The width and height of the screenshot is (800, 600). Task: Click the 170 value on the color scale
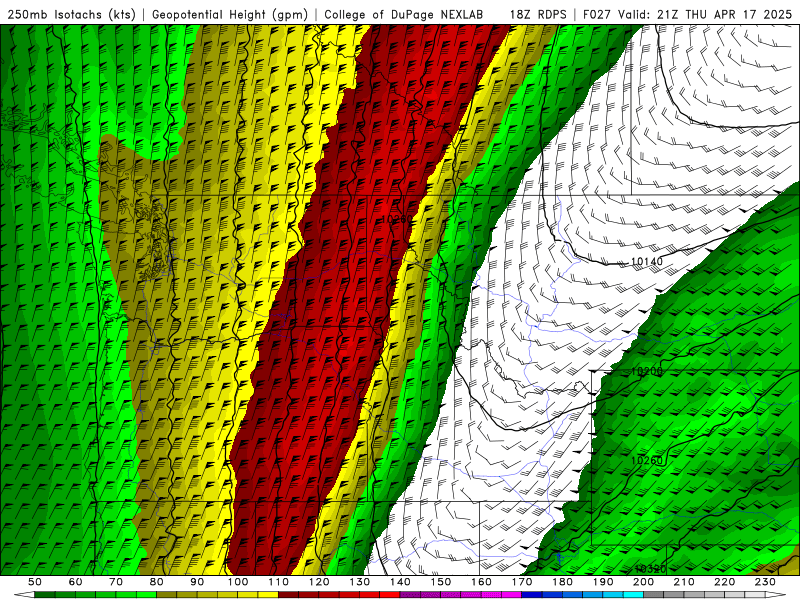point(522,582)
